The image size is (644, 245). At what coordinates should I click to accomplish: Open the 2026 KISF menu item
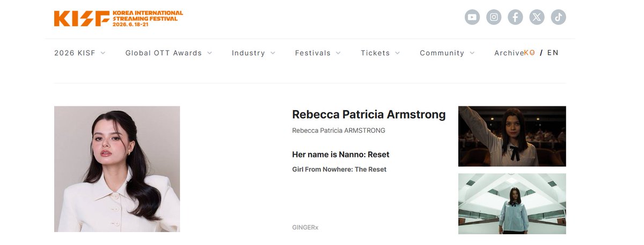click(75, 53)
